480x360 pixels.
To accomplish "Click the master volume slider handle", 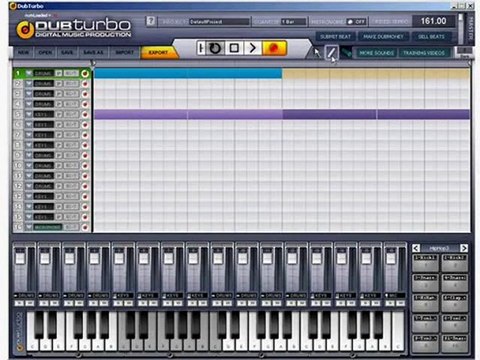I will click(x=461, y=17).
